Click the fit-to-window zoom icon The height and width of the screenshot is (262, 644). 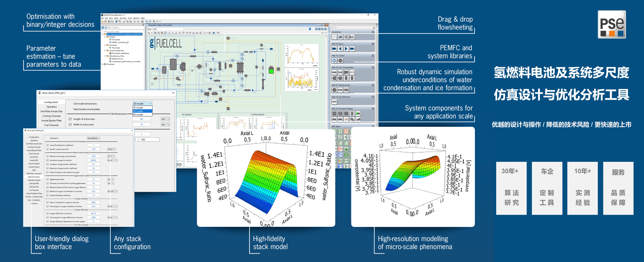click(x=165, y=33)
